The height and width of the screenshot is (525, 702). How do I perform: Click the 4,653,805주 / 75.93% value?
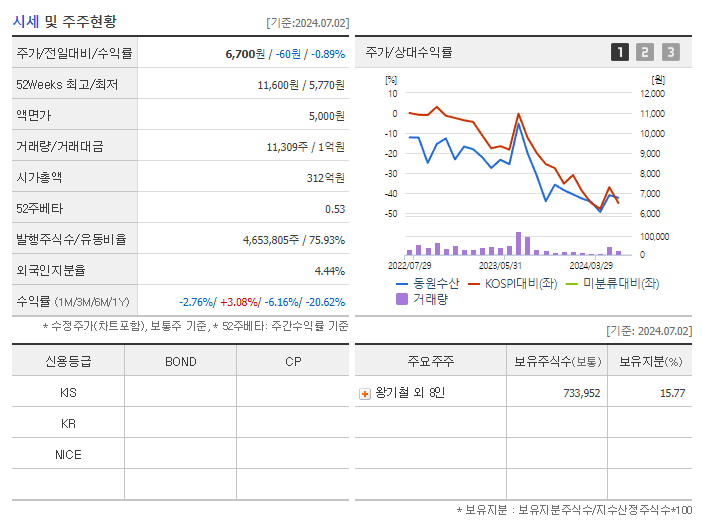pos(294,240)
